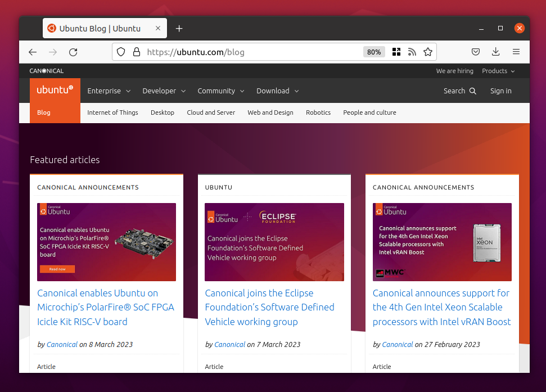Reset zoom via the 80% badge

(374, 52)
